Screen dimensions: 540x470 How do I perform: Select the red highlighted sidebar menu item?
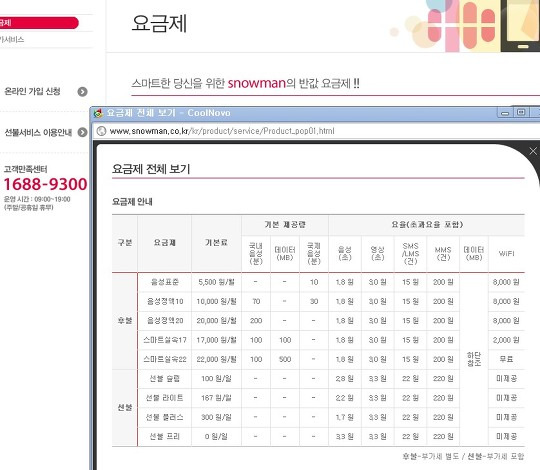(x=39, y=23)
